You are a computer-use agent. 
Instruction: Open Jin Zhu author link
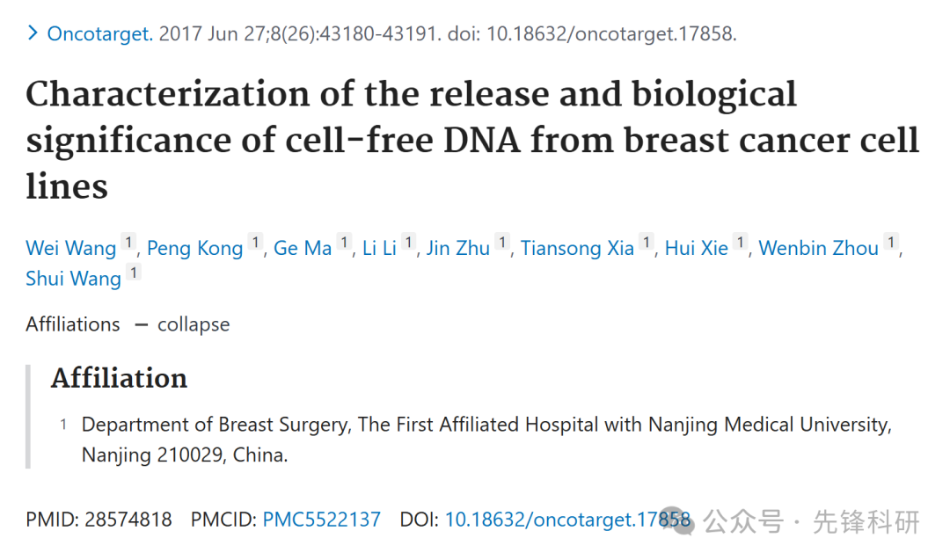458,248
